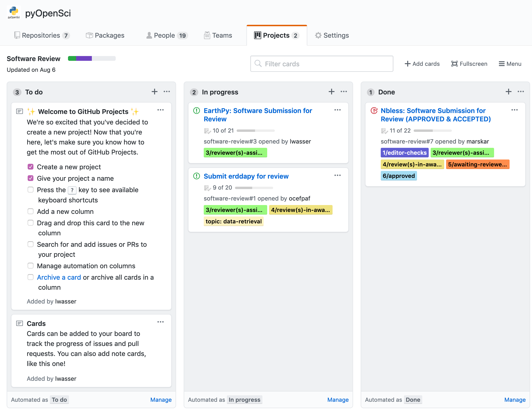Viewport: 532px width, 412px height.
Task: Check the Archive a card task
Action: (x=31, y=277)
